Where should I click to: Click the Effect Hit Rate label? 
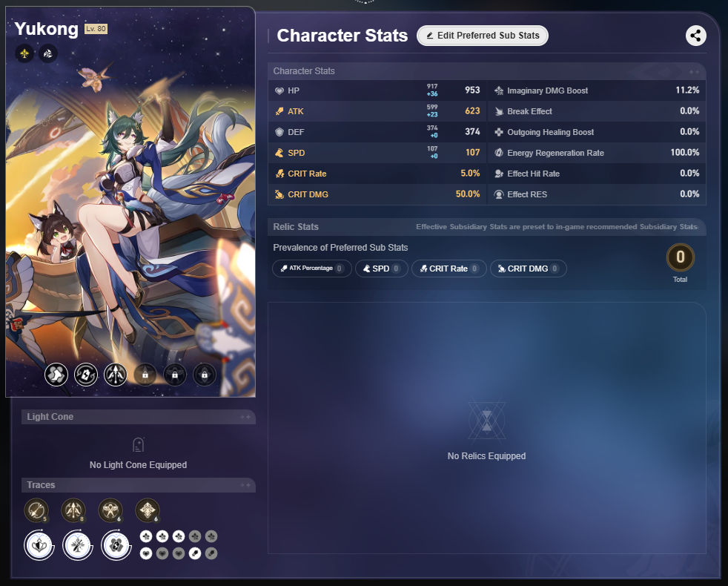point(533,174)
